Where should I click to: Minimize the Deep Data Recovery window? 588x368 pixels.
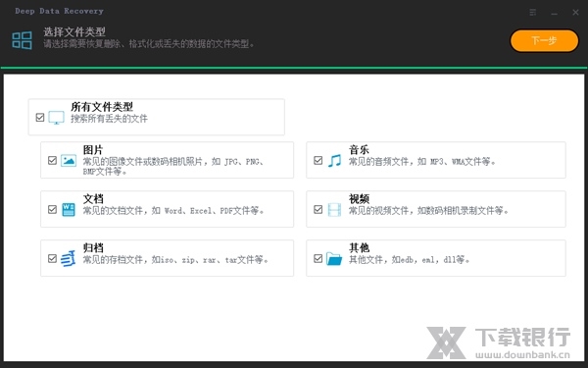555,13
